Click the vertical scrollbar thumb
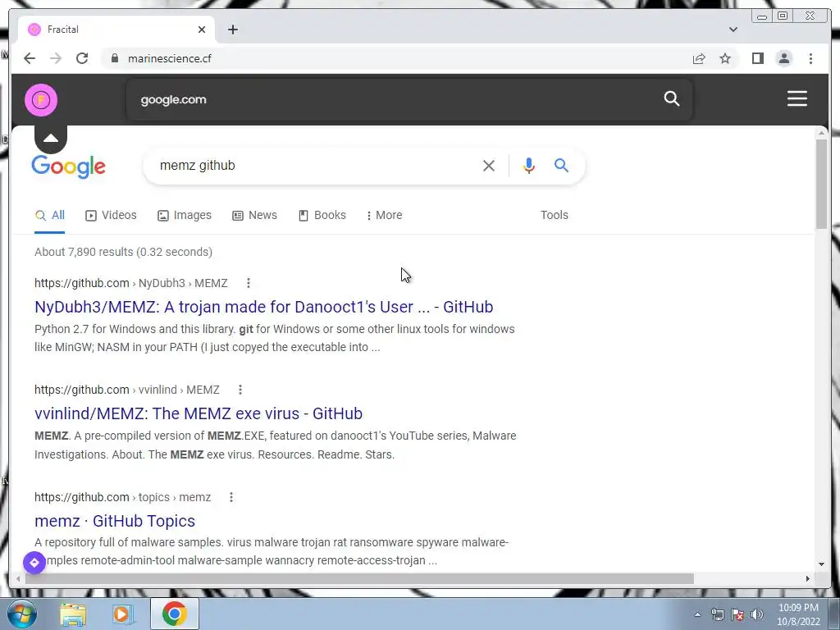The image size is (840, 630). (821, 184)
